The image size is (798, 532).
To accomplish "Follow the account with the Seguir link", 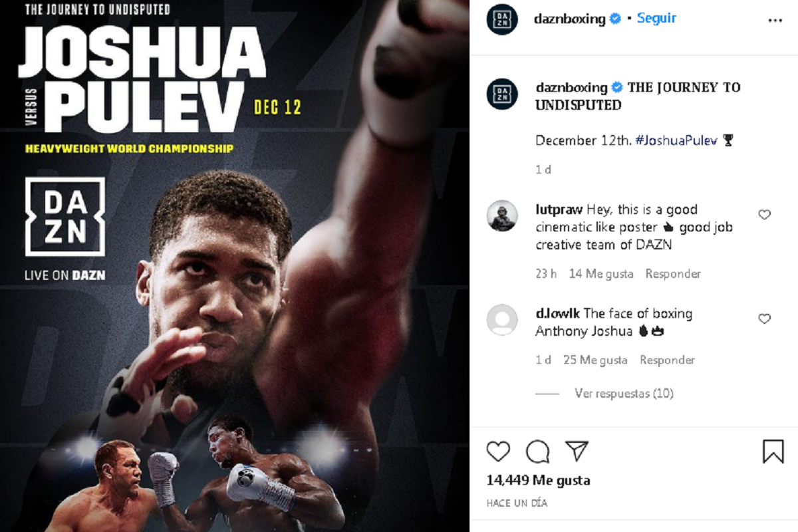I will click(x=656, y=19).
